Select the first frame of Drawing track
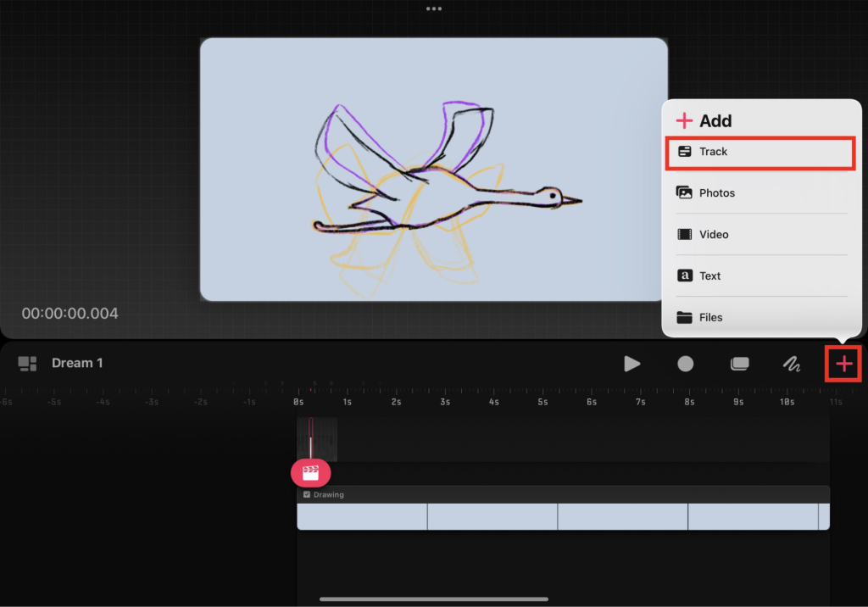The height and width of the screenshot is (607, 868). pyautogui.click(x=362, y=516)
